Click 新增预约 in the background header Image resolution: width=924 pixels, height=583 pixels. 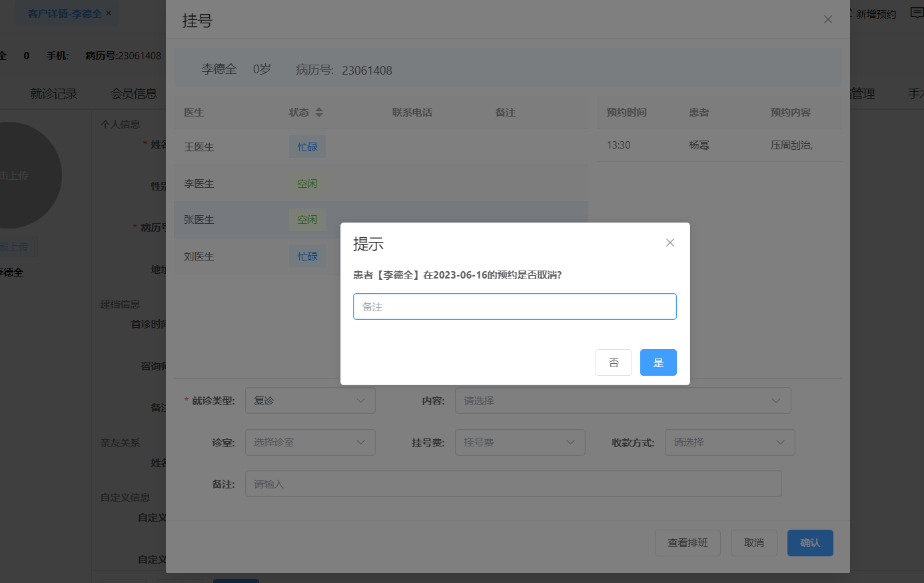point(875,14)
